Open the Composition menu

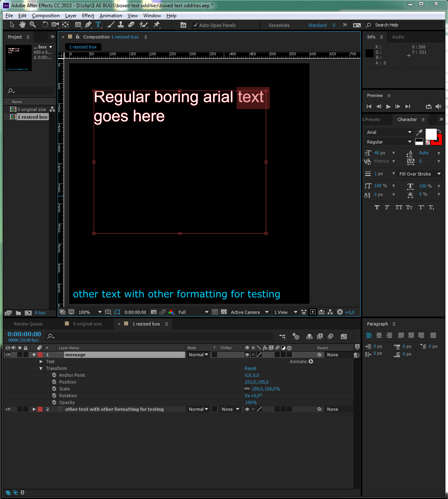click(x=46, y=16)
